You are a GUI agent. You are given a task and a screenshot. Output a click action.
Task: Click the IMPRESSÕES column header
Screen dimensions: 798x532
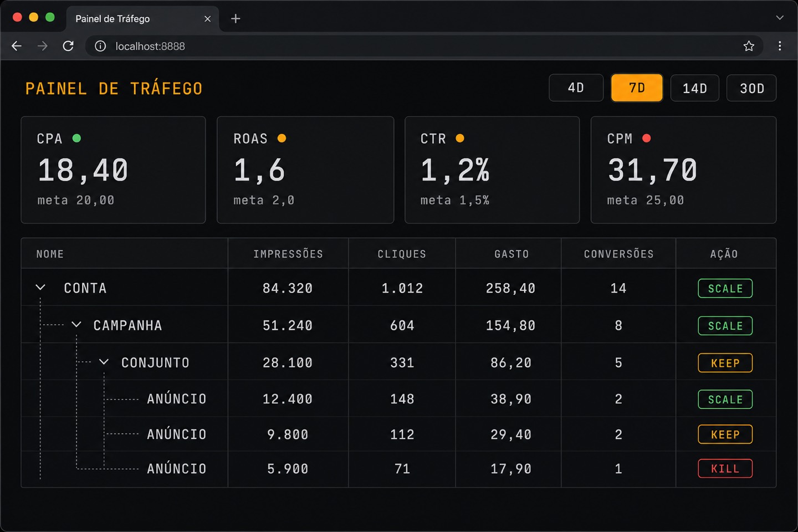coord(288,254)
